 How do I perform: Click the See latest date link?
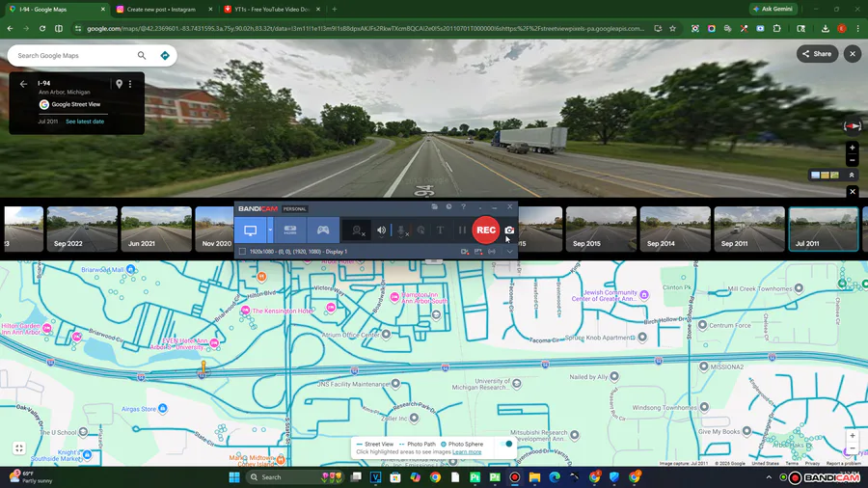[x=85, y=122]
